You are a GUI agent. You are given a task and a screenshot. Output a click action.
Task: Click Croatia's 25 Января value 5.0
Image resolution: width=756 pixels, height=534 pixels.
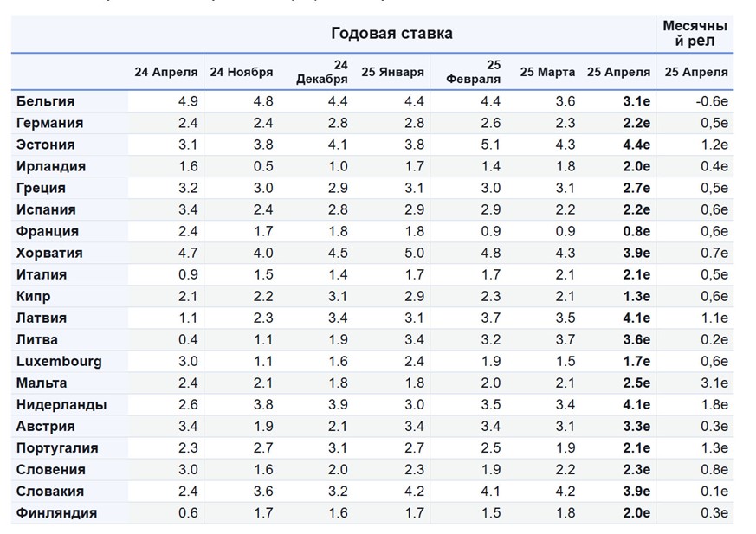tap(414, 253)
